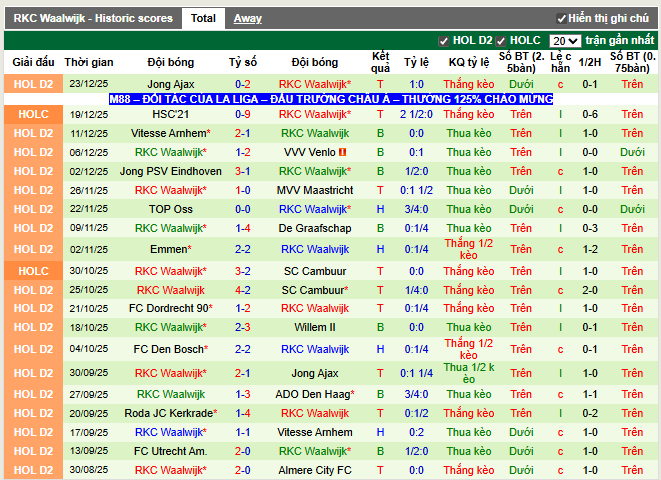Click MVV Maastricht team name
This screenshot has height=480, width=661.
(315, 190)
